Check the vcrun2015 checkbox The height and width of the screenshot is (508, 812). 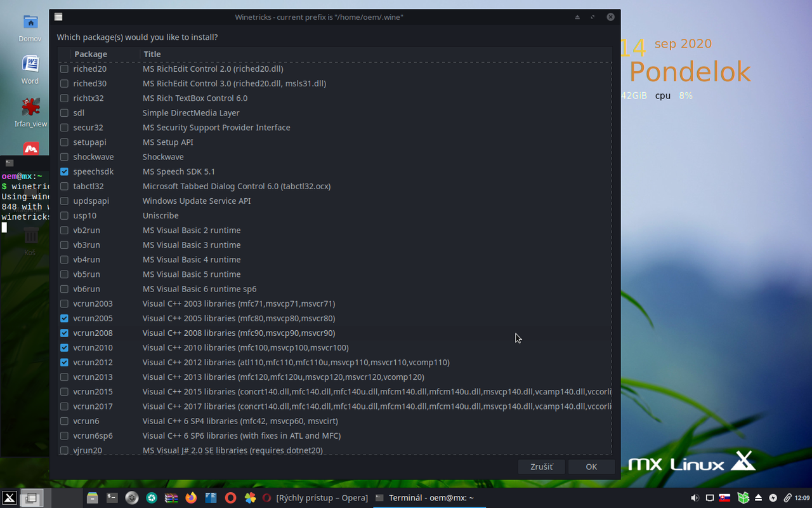[64, 392]
